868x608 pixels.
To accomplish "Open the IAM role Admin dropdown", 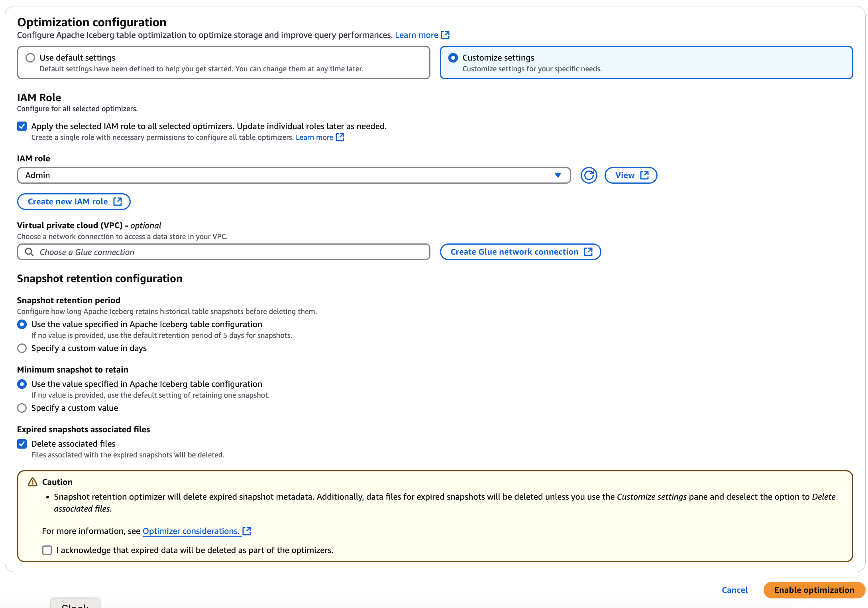I will (293, 175).
